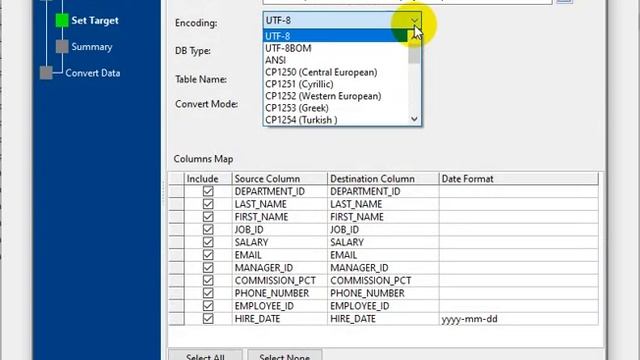Image resolution: width=640 pixels, height=360 pixels.
Task: Uncheck Include for MANAGER_ID
Action: [x=208, y=267]
